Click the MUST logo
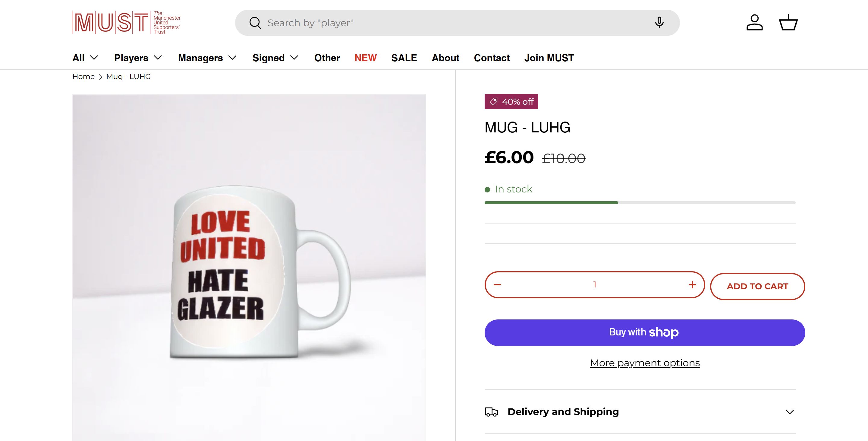The image size is (868, 441). 126,23
